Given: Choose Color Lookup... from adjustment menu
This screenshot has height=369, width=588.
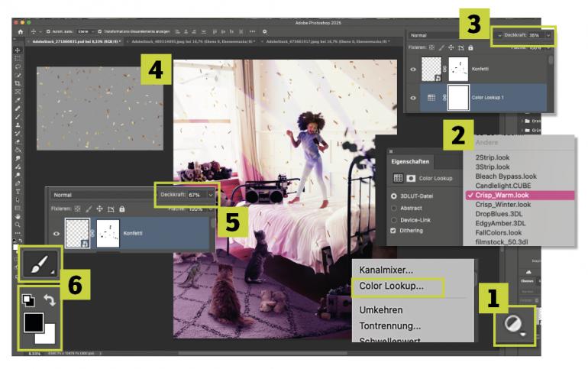Looking at the screenshot, I should tap(391, 286).
